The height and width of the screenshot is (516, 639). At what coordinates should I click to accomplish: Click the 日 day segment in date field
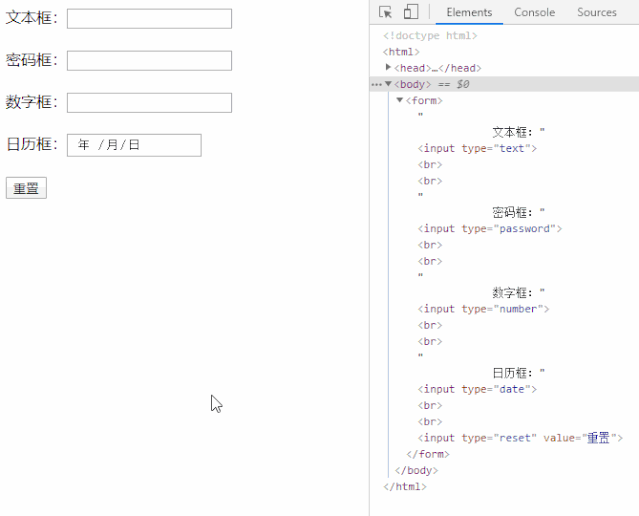pos(134,145)
